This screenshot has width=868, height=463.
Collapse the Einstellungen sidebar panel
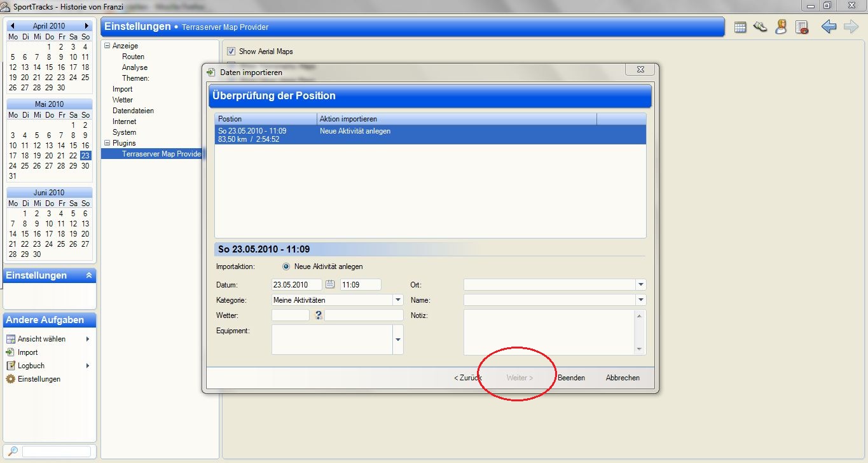coord(89,275)
